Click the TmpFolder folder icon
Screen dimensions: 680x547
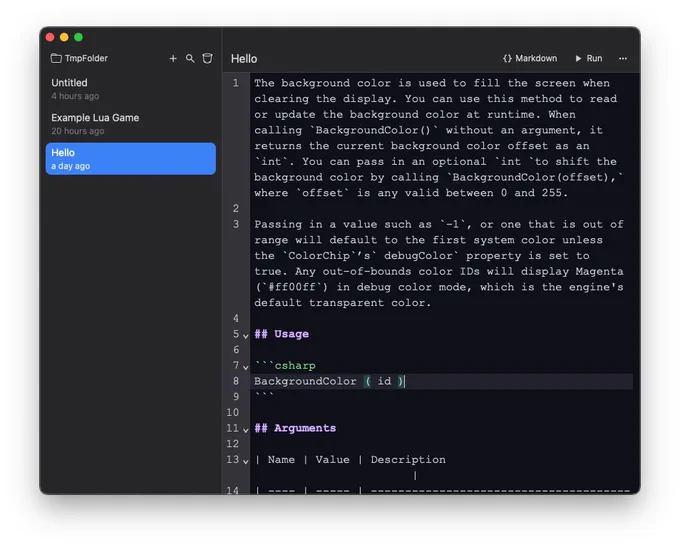(56, 58)
